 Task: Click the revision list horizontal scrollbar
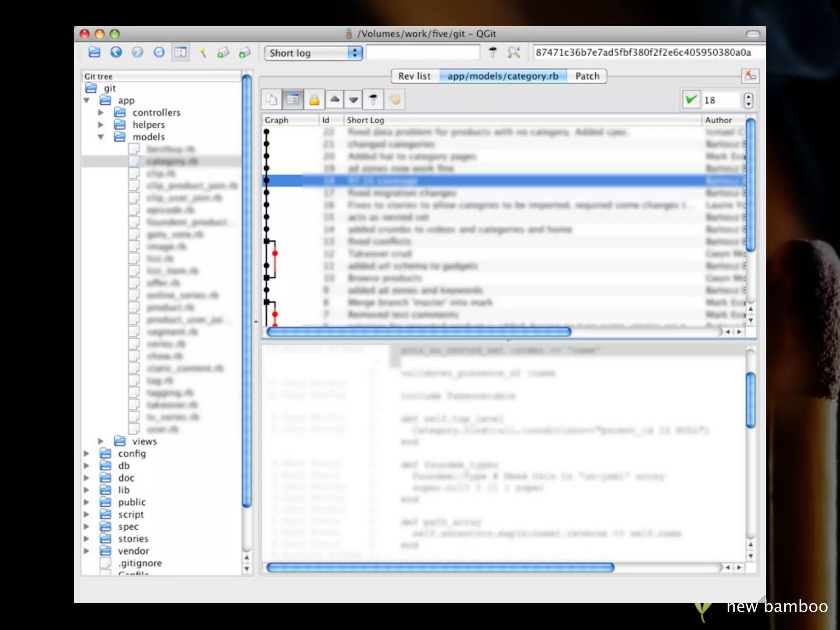tap(418, 332)
